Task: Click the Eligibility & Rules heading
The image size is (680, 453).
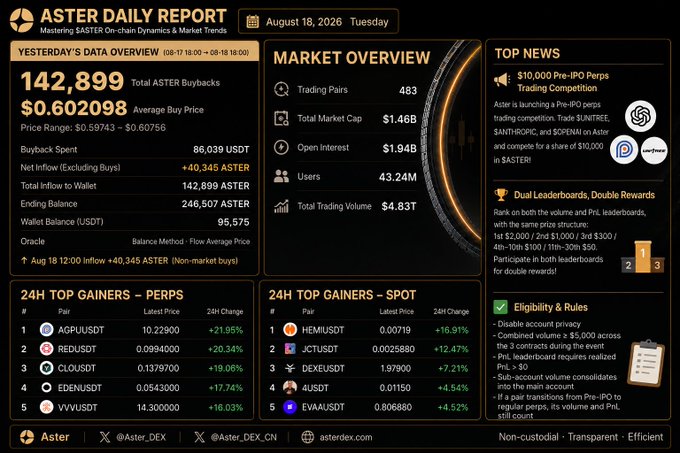Action: [x=551, y=307]
